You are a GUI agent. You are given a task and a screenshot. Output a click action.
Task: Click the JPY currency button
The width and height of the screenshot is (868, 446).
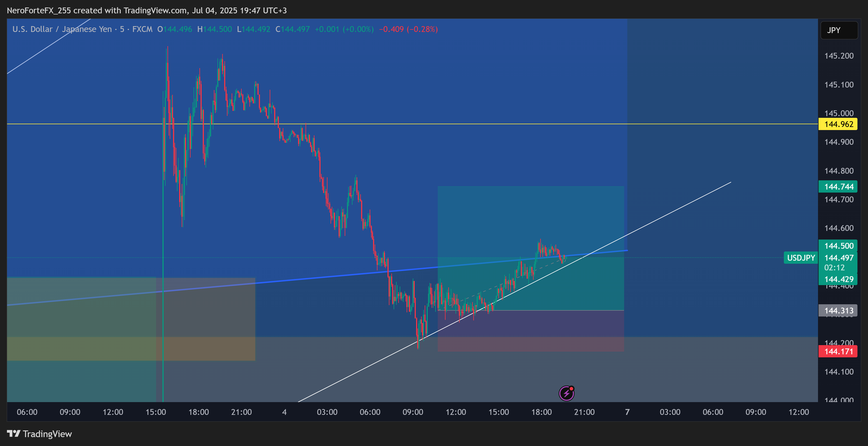[839, 30]
